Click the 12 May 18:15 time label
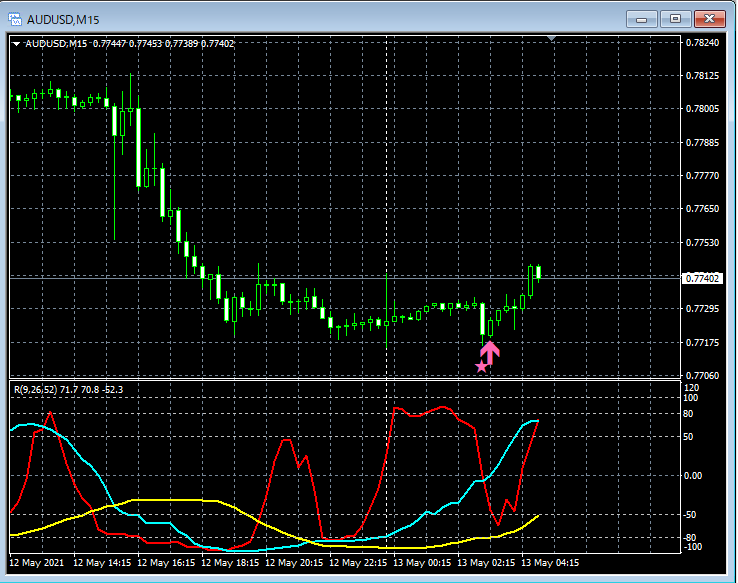The image size is (738, 583). click(x=230, y=563)
